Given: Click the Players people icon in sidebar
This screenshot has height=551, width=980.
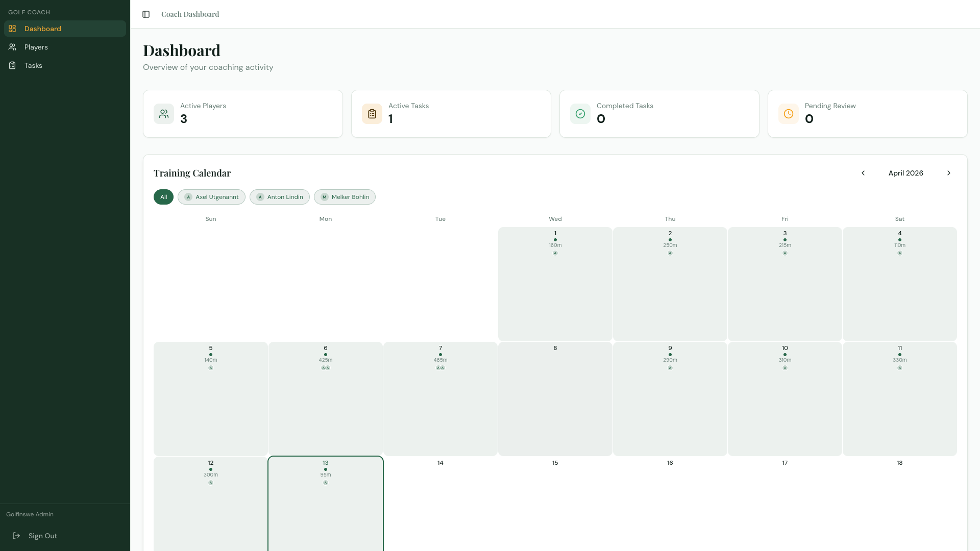Looking at the screenshot, I should click(x=12, y=47).
